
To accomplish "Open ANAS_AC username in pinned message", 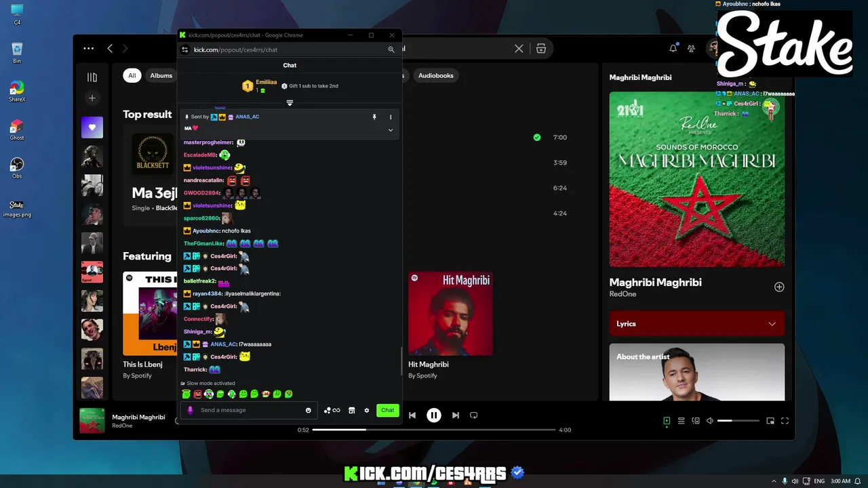I will [247, 117].
